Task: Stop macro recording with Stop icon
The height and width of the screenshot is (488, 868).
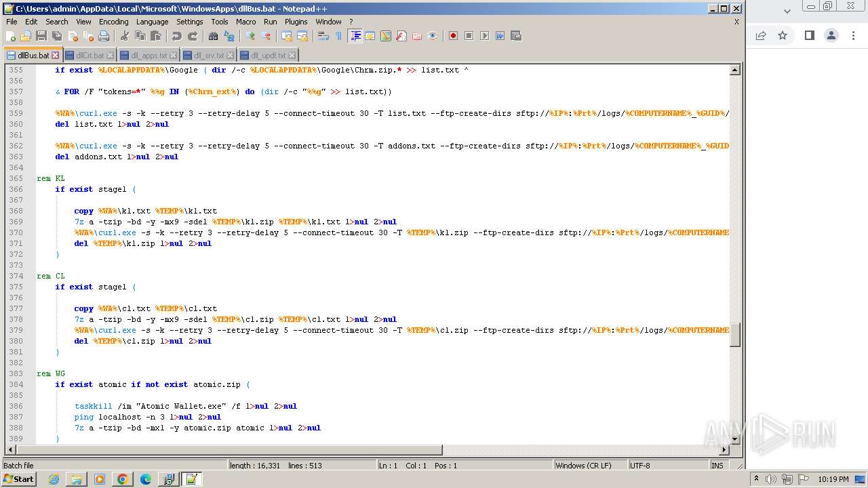Action: click(469, 36)
